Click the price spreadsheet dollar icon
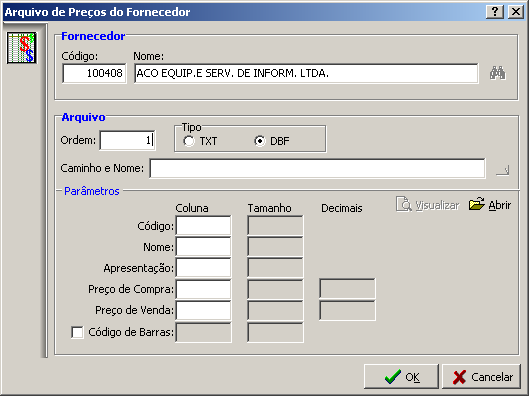Viewport: 529px width, 396px height. click(22, 48)
